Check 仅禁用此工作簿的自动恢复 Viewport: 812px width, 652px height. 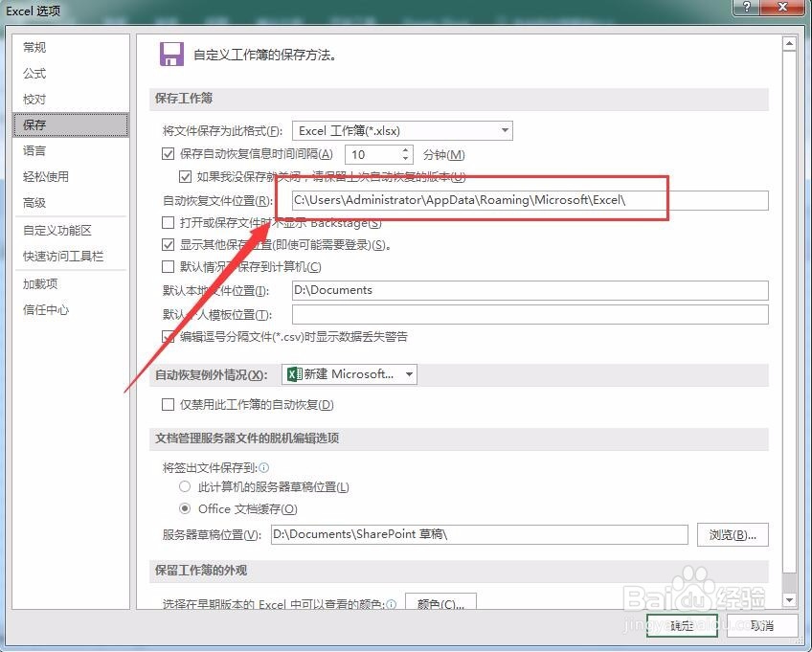(168, 404)
